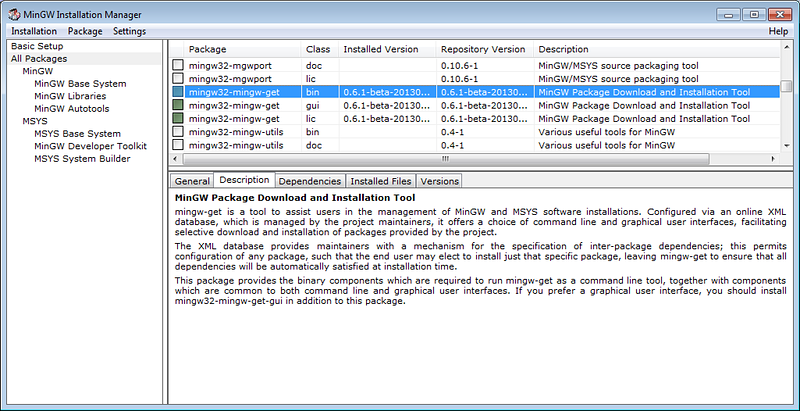
Task: Open the Installed Files tab
Action: coord(381,181)
